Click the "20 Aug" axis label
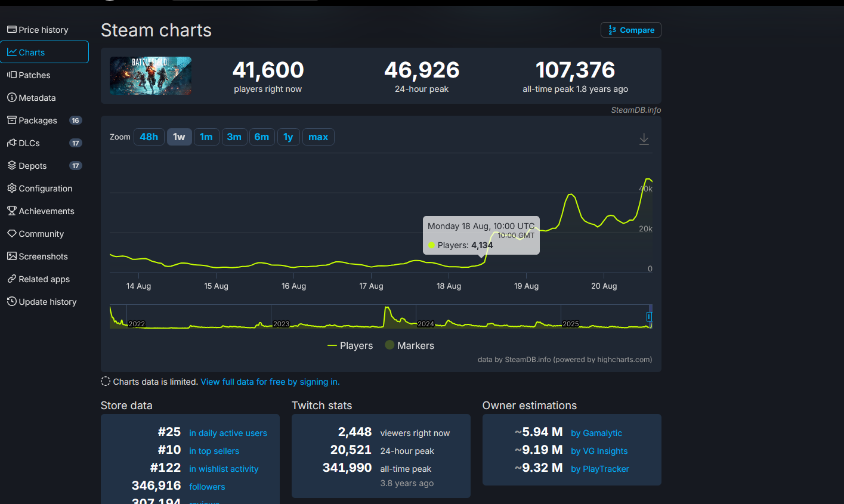Image resolution: width=844 pixels, height=504 pixels. (x=604, y=286)
